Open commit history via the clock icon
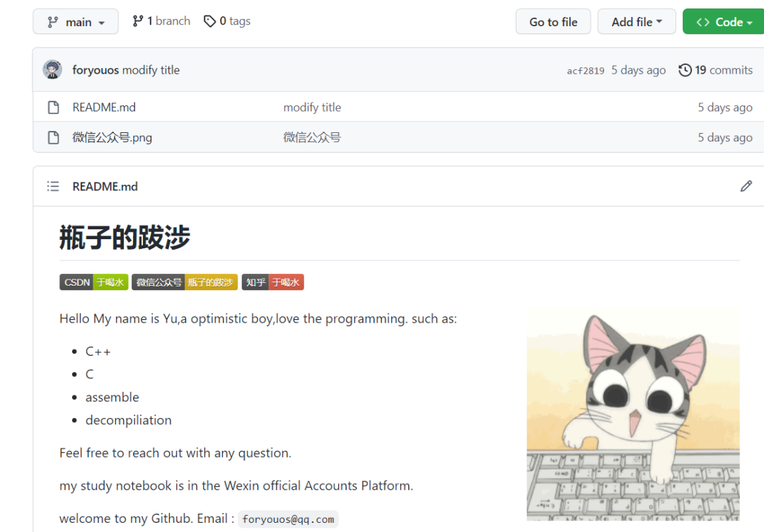The width and height of the screenshot is (764, 532). (x=685, y=70)
